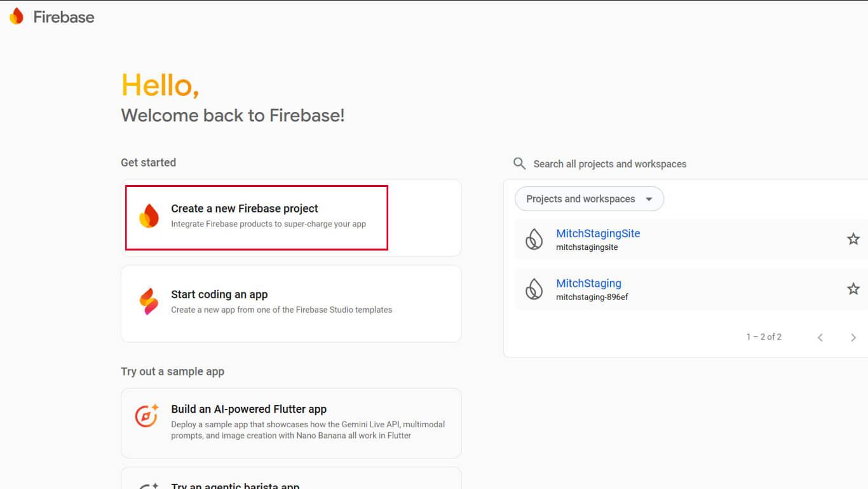The image size is (868, 489).
Task: Open Build an AI-powered Flutter app sample
Action: pyautogui.click(x=290, y=422)
